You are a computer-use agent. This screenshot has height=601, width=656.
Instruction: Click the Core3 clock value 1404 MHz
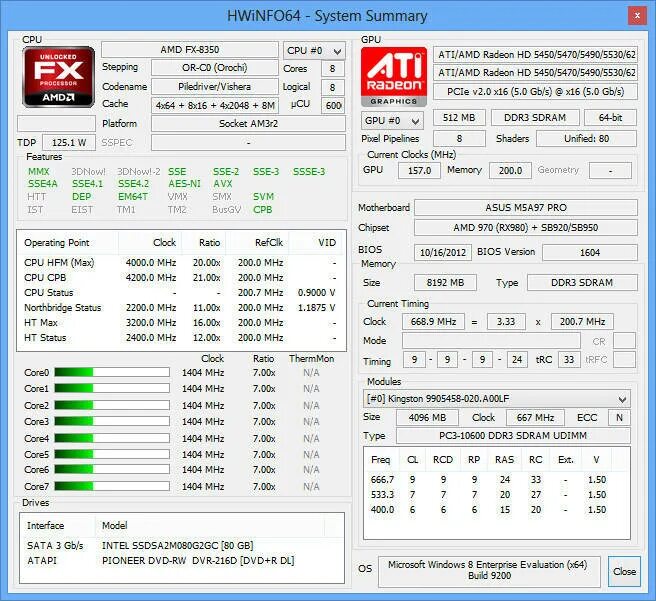pos(203,422)
